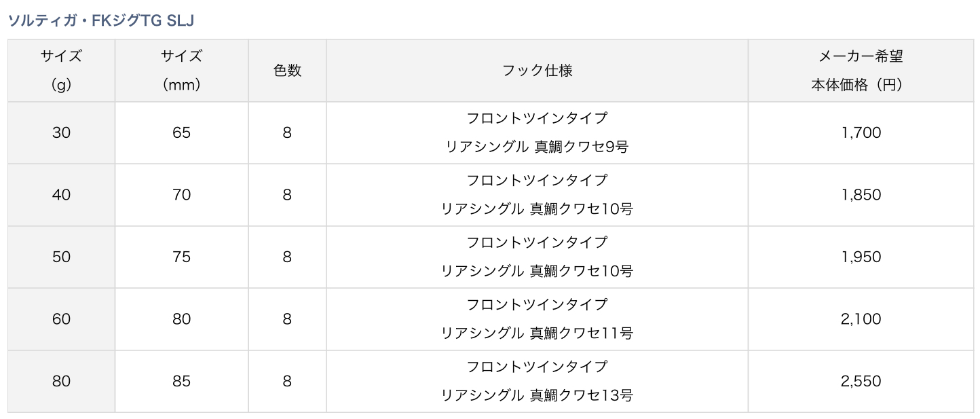Click the price 1,950 cell
This screenshot has width=980, height=419.
tap(861, 257)
